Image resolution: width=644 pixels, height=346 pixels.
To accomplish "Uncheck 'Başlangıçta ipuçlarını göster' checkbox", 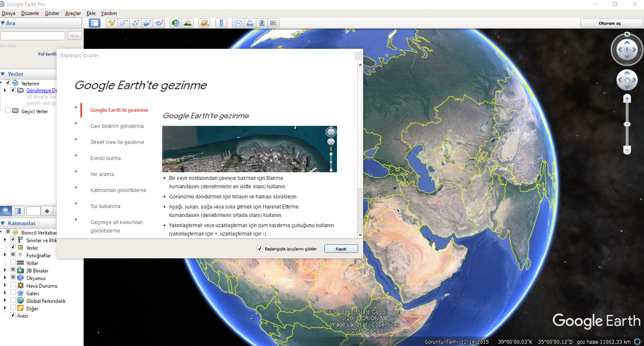I will 260,249.
